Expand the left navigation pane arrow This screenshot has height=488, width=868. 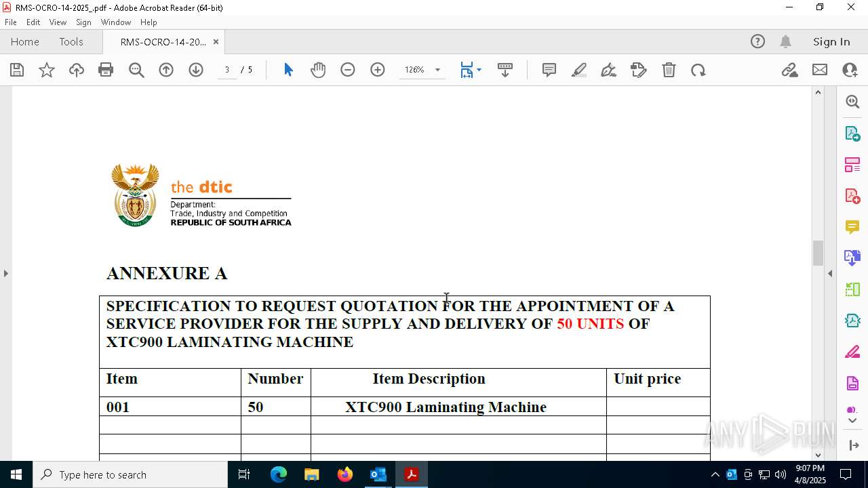tap(5, 273)
